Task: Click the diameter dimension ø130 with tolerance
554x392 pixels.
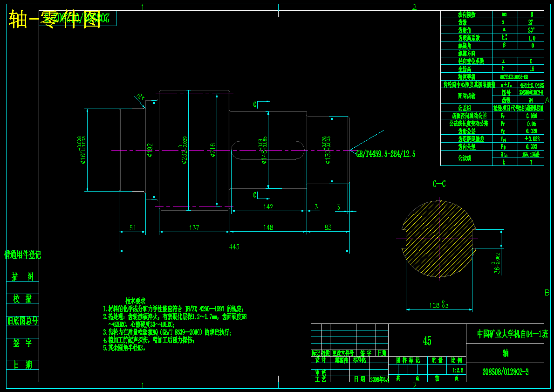Action: [x=327, y=150]
